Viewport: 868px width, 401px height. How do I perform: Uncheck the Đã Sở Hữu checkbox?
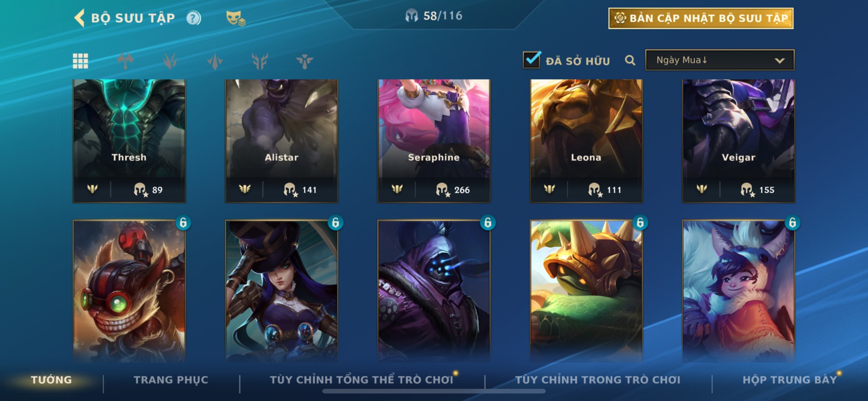(x=531, y=59)
